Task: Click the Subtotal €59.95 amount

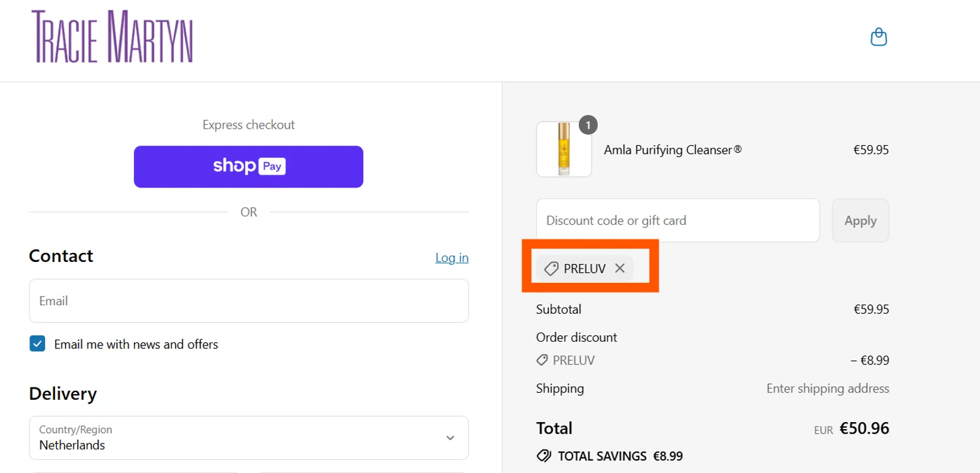Action: [x=871, y=309]
